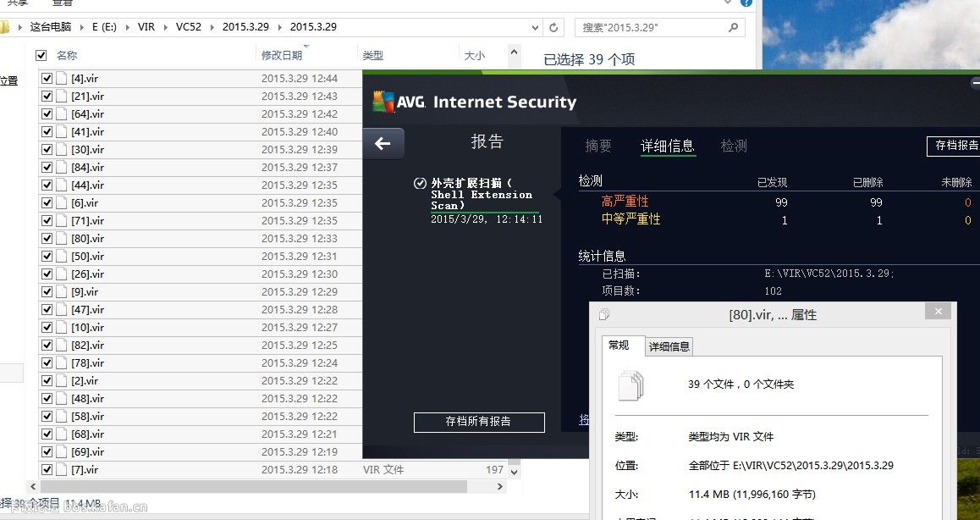Image resolution: width=980 pixels, height=520 pixels.
Task: Uncheck the checkbox for [50].vir
Action: click(x=47, y=256)
